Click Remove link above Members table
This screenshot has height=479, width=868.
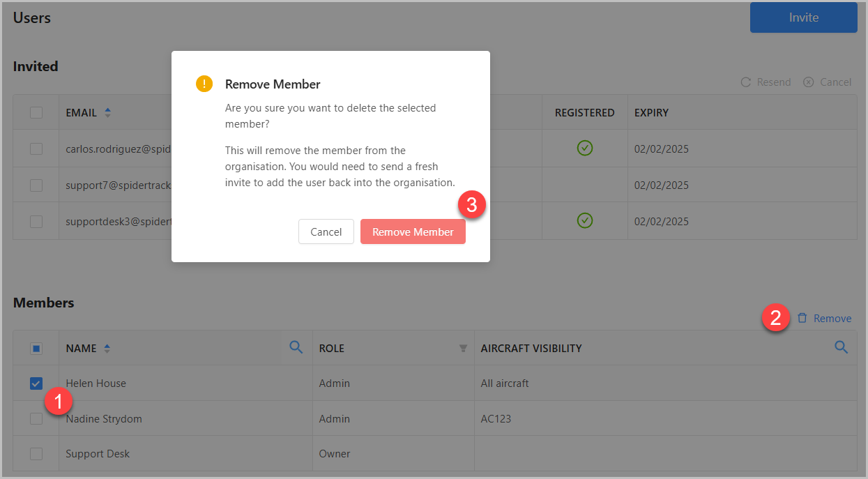click(x=832, y=318)
